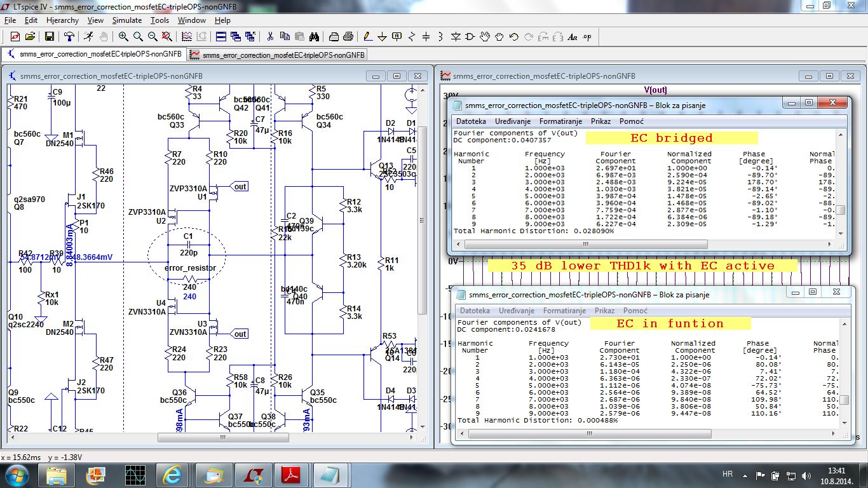
Task: Zoom to full extents with the crossed magnifier
Action: (167, 37)
